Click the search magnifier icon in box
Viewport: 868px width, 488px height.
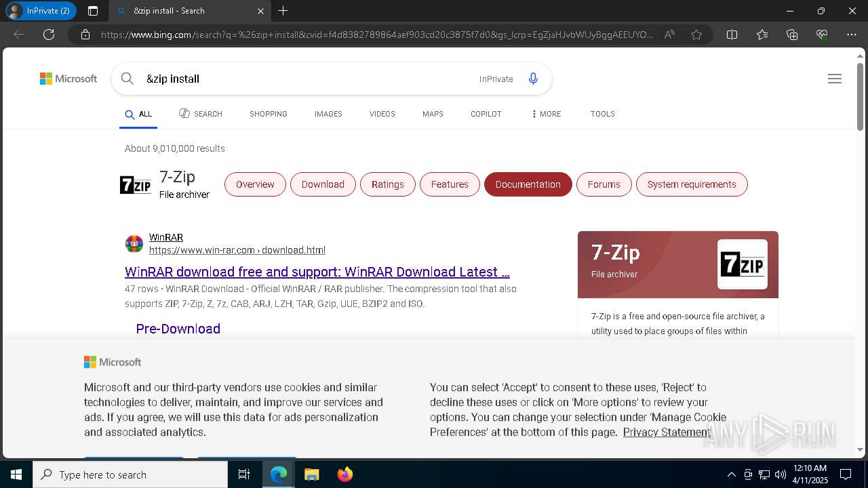click(127, 79)
